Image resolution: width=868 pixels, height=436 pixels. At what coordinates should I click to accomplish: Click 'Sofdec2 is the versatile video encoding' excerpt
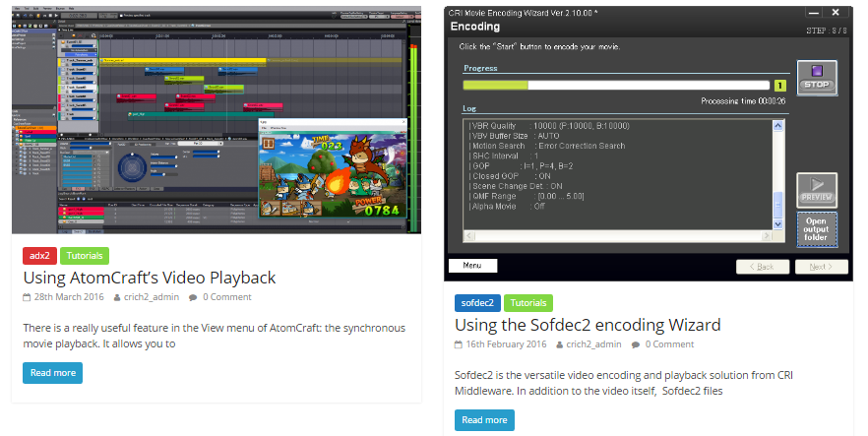(624, 383)
